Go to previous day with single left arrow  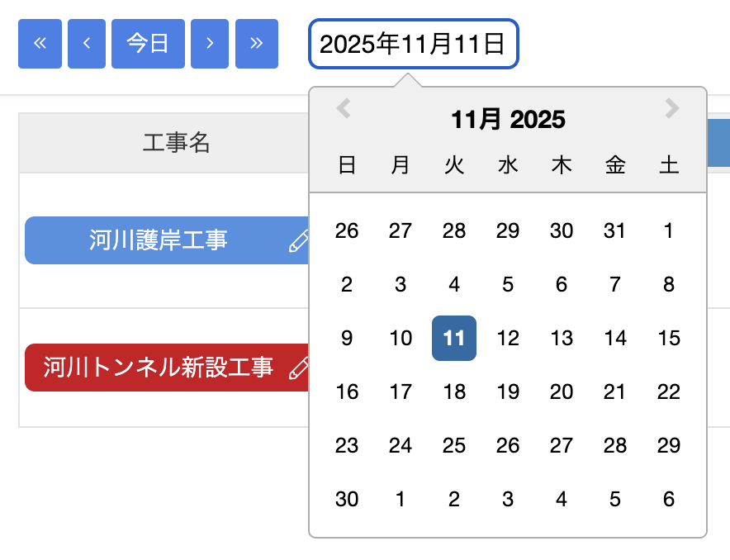(x=87, y=44)
